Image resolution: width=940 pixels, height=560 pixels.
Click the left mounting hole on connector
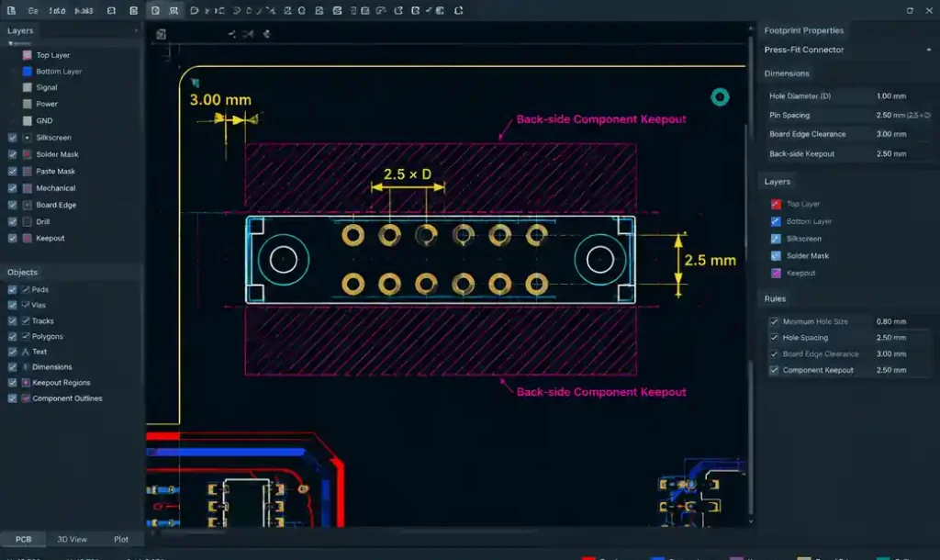(x=284, y=260)
